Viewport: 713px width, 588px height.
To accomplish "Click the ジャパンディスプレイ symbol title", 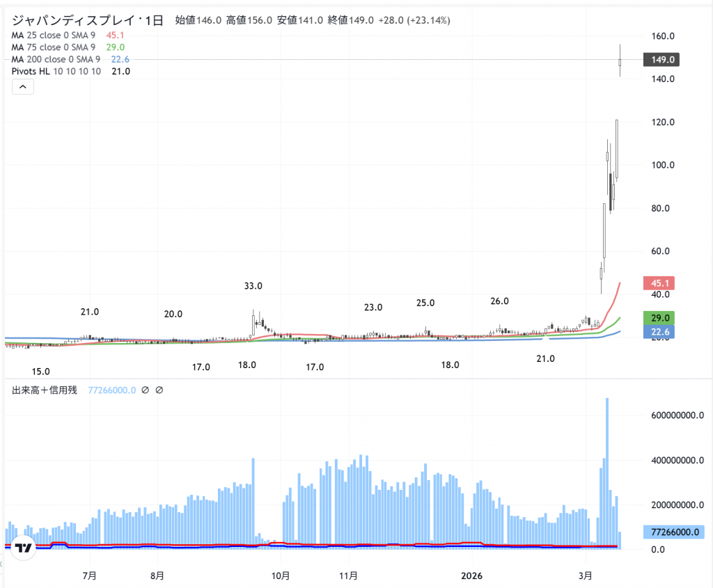I will click(x=82, y=20).
